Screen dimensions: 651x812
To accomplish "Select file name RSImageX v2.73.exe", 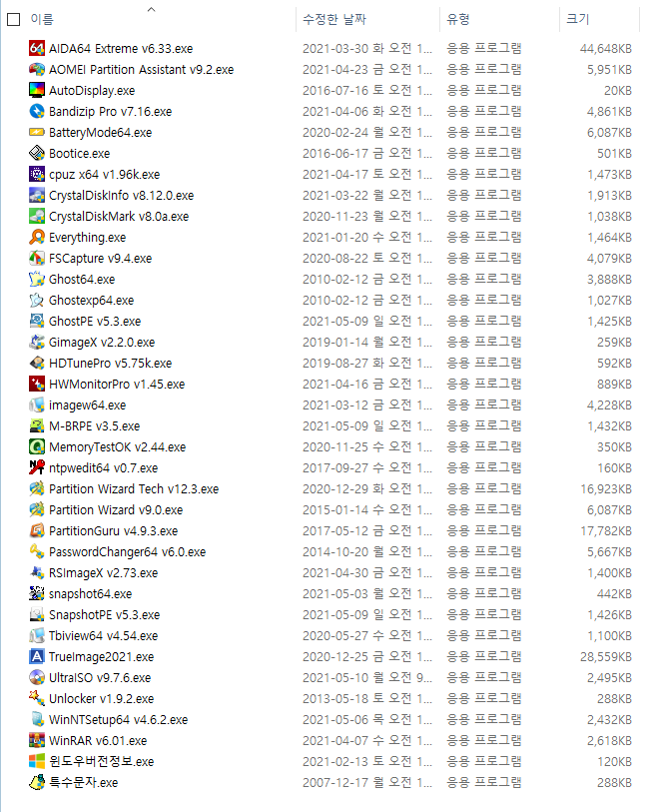I will pyautogui.click(x=104, y=572).
